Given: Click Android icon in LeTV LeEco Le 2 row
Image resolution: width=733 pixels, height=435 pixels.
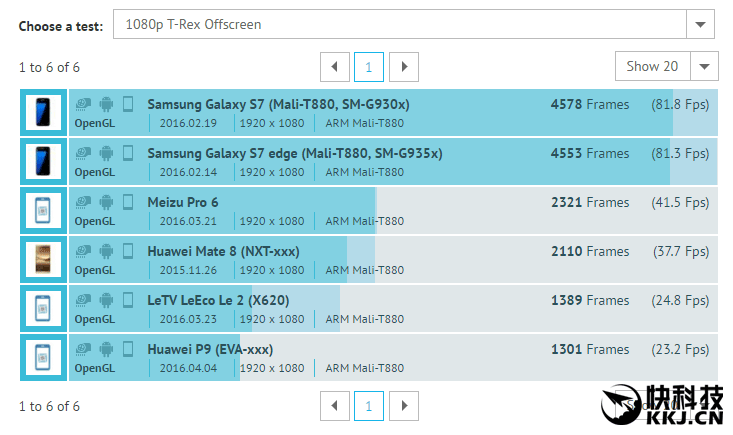Looking at the screenshot, I should (x=106, y=300).
